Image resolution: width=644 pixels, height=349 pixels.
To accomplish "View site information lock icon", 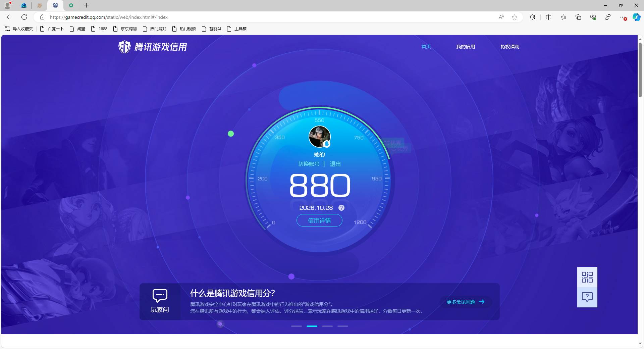I will (42, 17).
